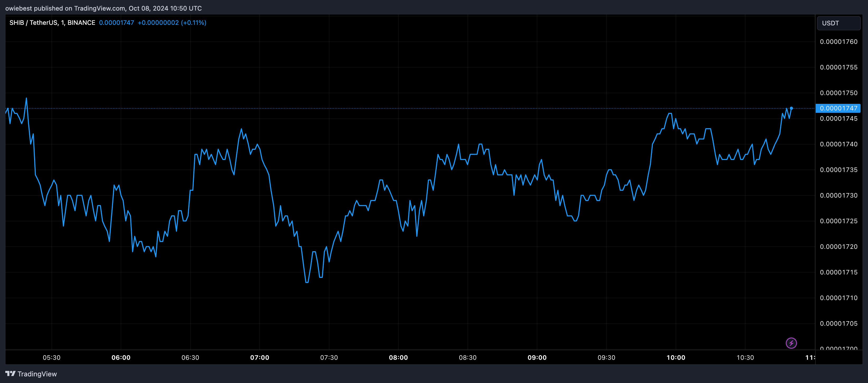Click the 10:00 time axis label
Viewport: 868px width, 383px height.
[676, 357]
